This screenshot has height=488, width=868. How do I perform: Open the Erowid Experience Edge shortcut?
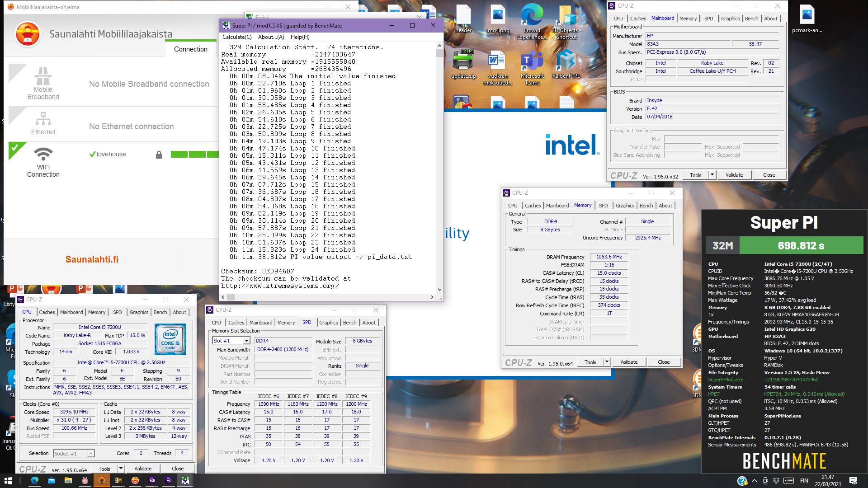click(532, 22)
